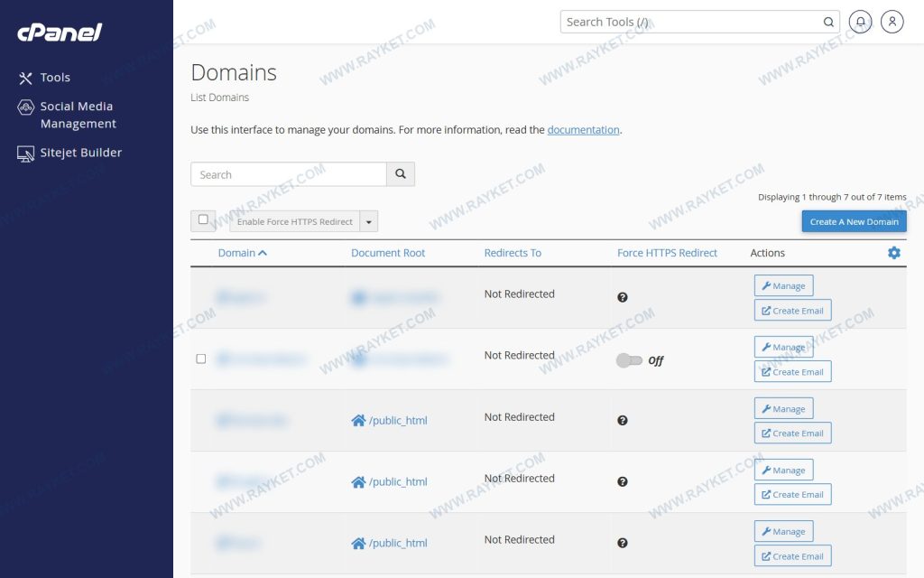Click the Social Media Management icon
The width and height of the screenshot is (924, 578).
pos(25,107)
